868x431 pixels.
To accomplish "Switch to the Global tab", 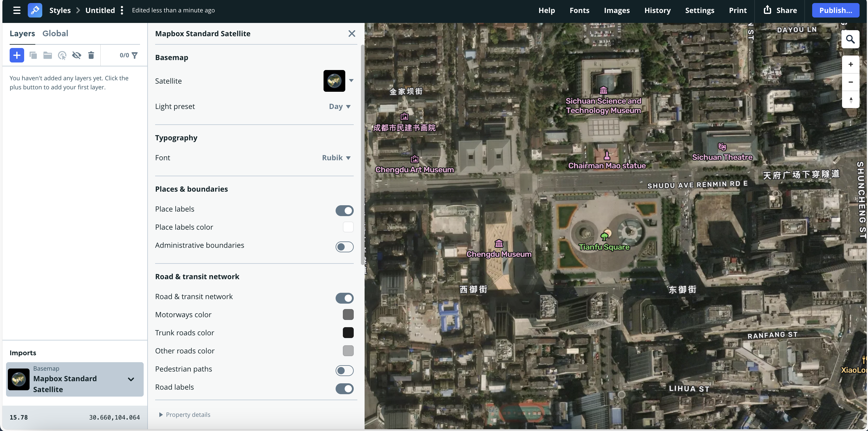I will click(55, 34).
